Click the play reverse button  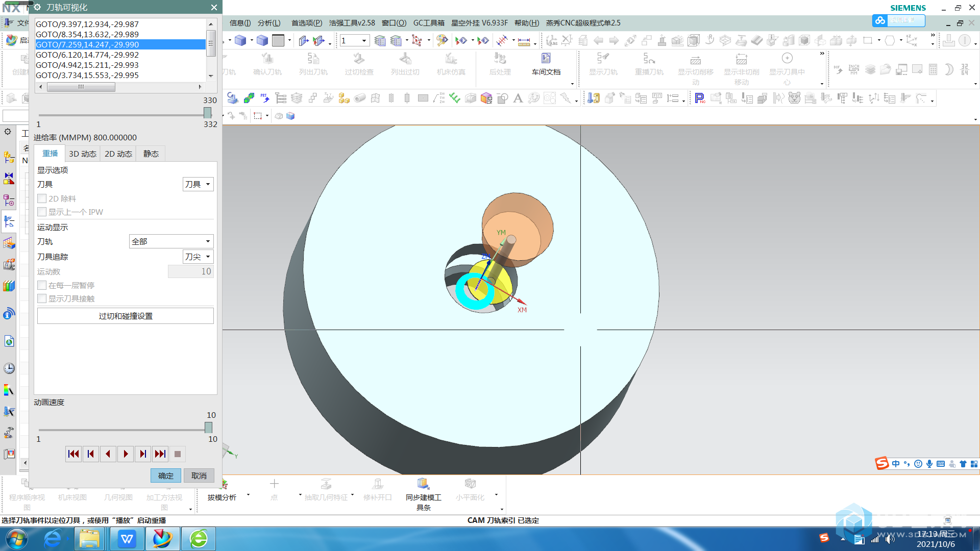108,454
